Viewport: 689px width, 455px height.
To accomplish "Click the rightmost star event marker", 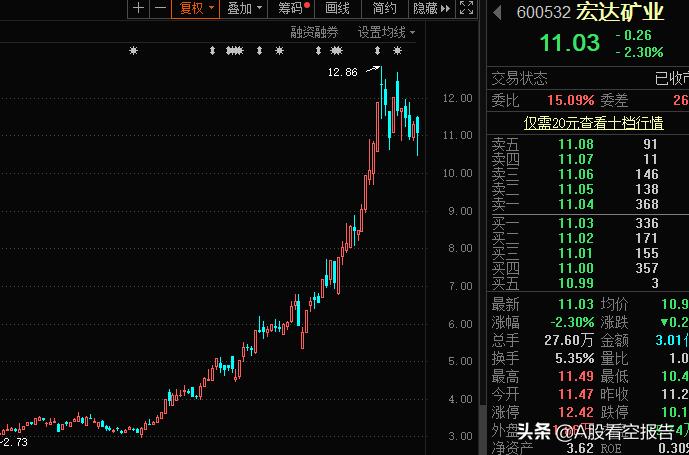I will (397, 51).
